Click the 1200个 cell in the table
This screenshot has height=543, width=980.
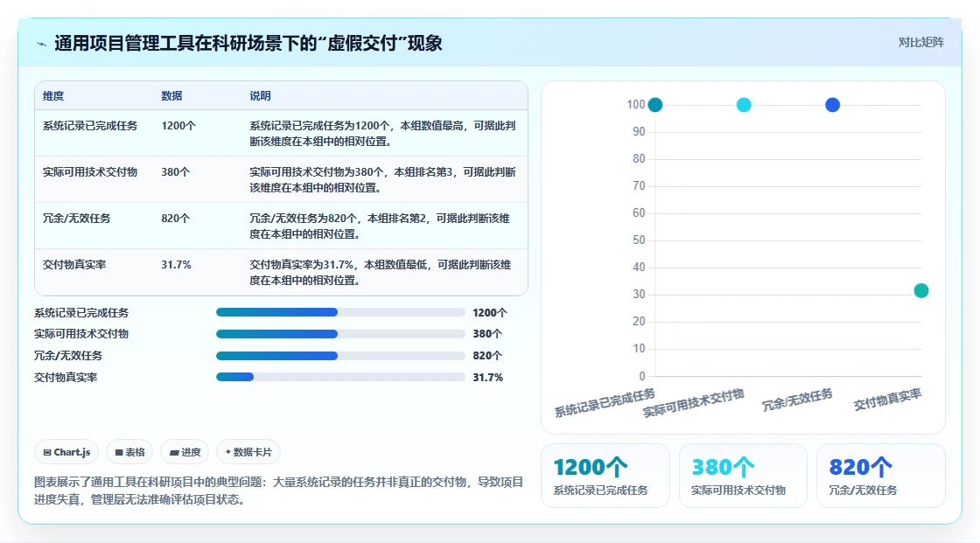coord(178,126)
